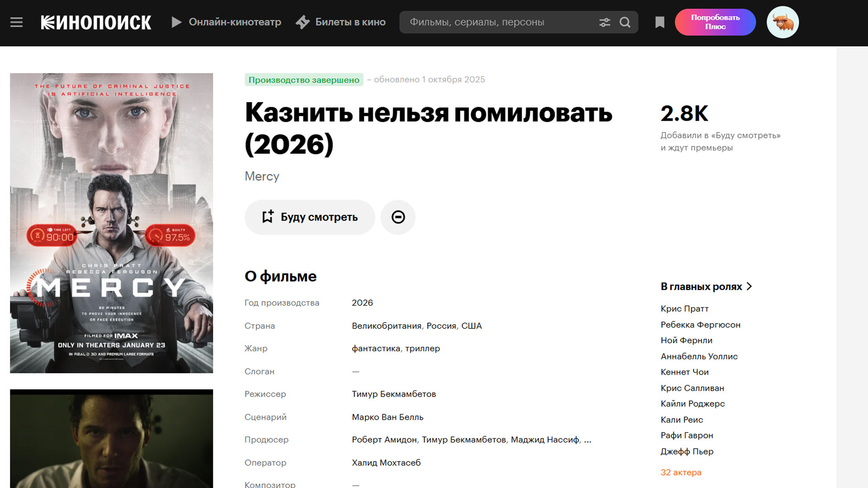Viewport: 868px width, 488px height.
Task: Open country link Великобритания
Action: coord(387,326)
